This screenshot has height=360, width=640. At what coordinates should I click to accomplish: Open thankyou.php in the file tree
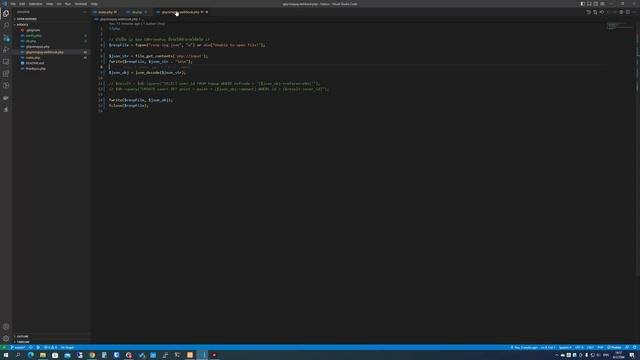[36, 69]
